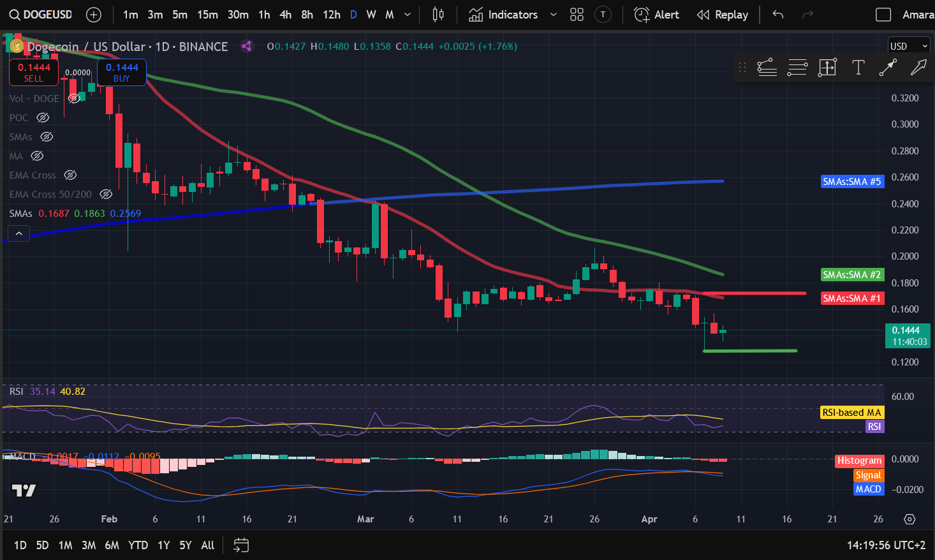Toggle visibility of EMA Cross indicator
This screenshot has height=560, width=935.
point(70,175)
